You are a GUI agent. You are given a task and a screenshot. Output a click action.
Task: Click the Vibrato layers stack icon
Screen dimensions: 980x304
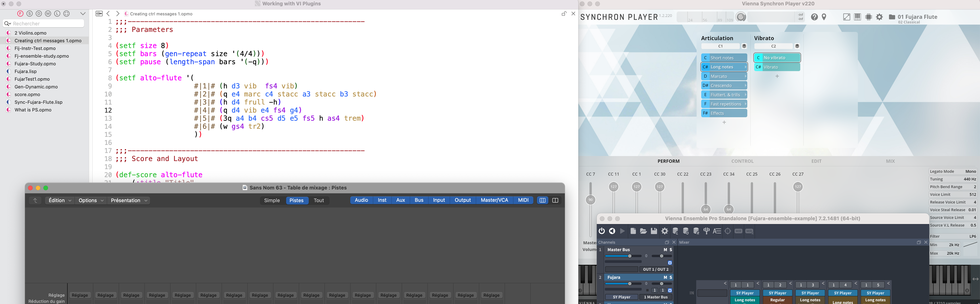797,46
